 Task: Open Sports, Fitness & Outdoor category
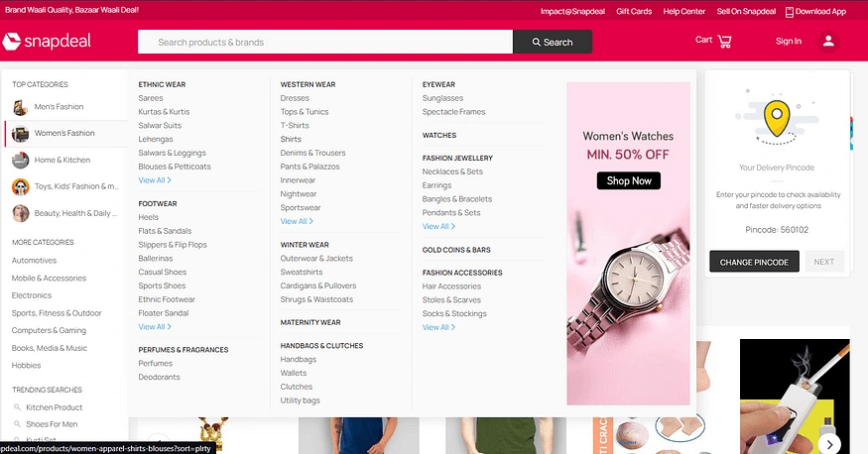pyautogui.click(x=57, y=313)
